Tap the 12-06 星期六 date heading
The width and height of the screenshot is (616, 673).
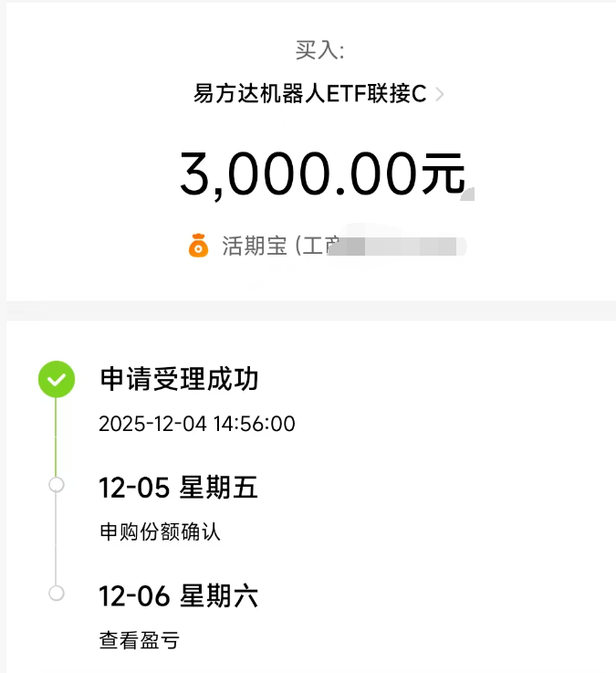(x=179, y=595)
